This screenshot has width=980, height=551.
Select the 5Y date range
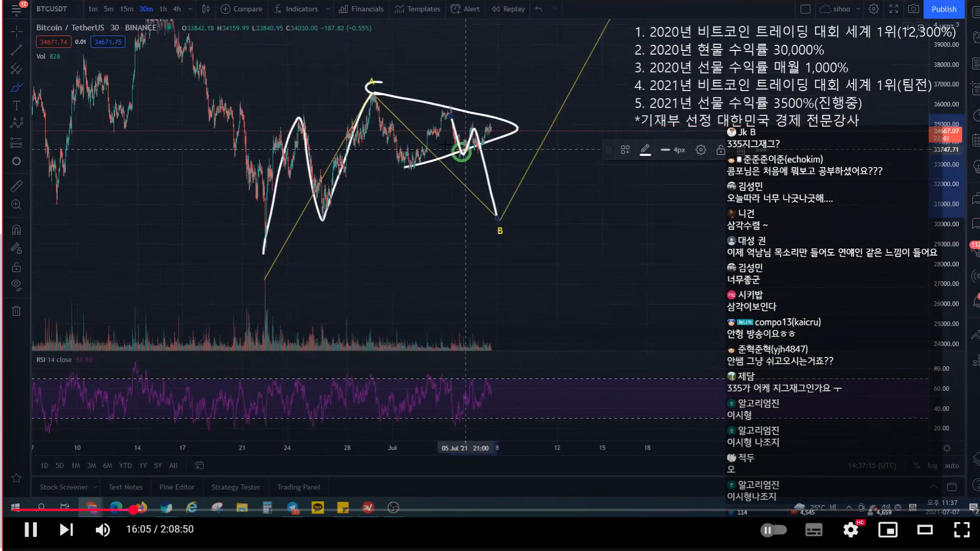pyautogui.click(x=158, y=466)
